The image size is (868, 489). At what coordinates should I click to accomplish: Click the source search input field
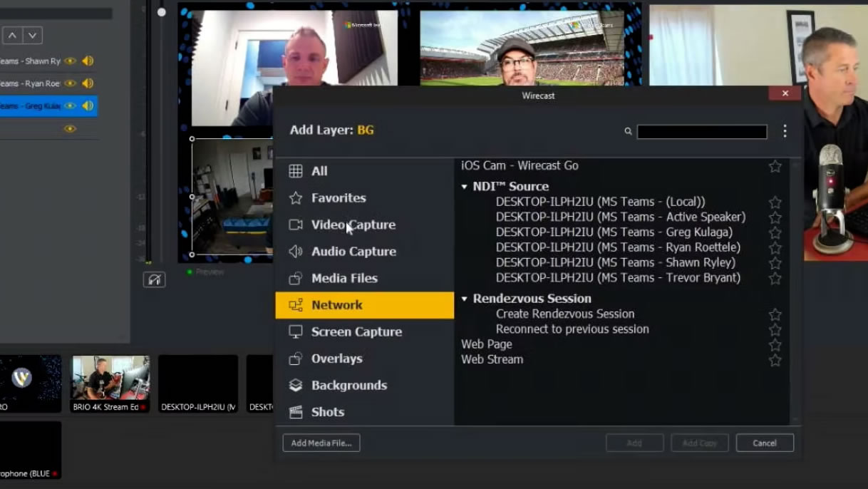click(702, 131)
